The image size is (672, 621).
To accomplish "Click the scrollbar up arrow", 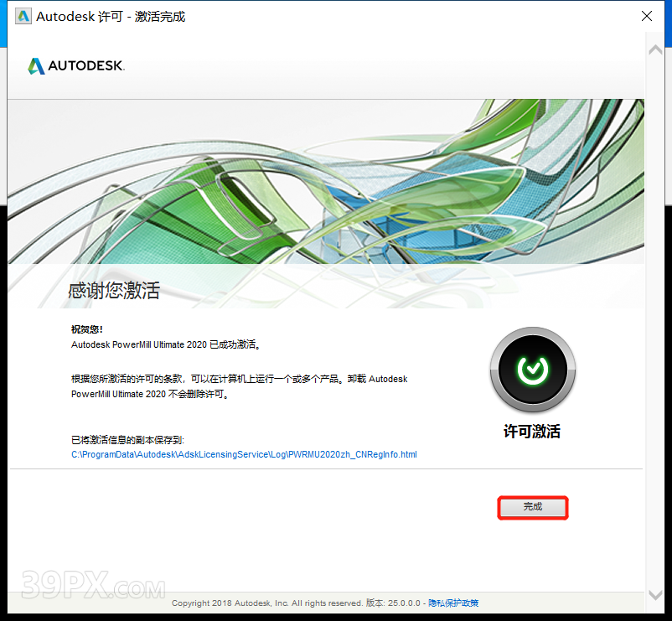I will point(655,49).
